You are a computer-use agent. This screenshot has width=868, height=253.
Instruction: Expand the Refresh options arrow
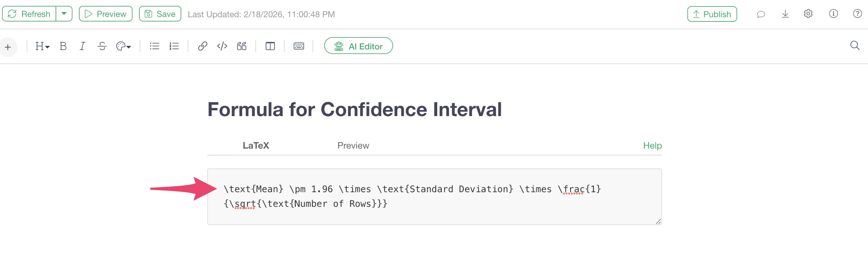click(64, 14)
